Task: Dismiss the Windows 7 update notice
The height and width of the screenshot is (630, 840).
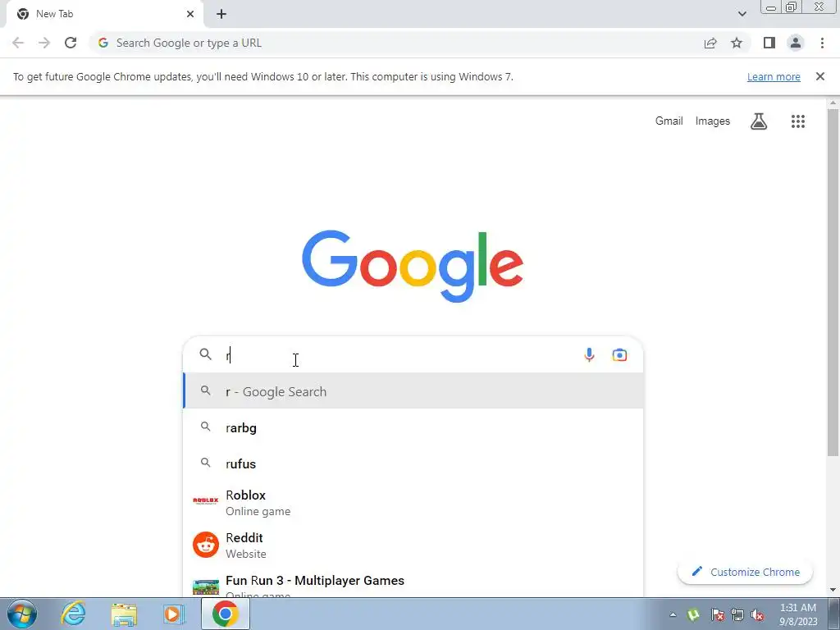Action: pos(819,76)
